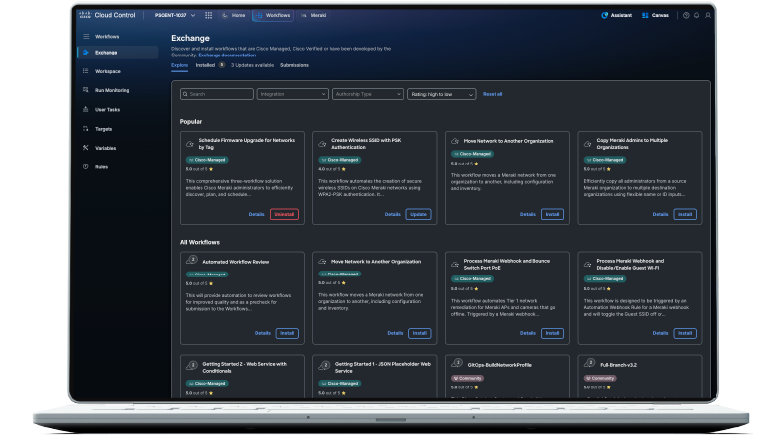View Details of Create Wireless SSID card
Viewport: 784px width, 441px height.
tap(392, 214)
